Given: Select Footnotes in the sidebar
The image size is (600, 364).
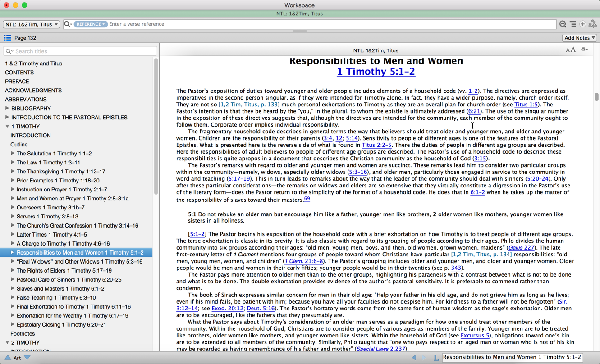Looking at the screenshot, I should [23, 334].
